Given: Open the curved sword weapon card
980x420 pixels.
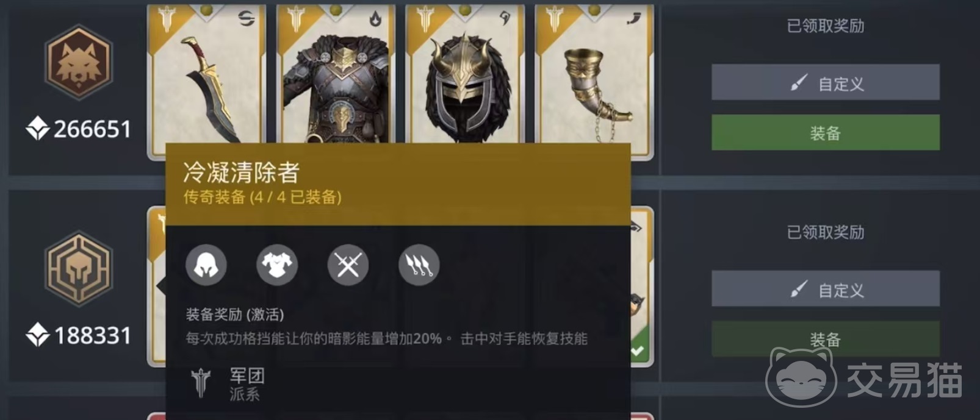Looking at the screenshot, I should 207,74.
